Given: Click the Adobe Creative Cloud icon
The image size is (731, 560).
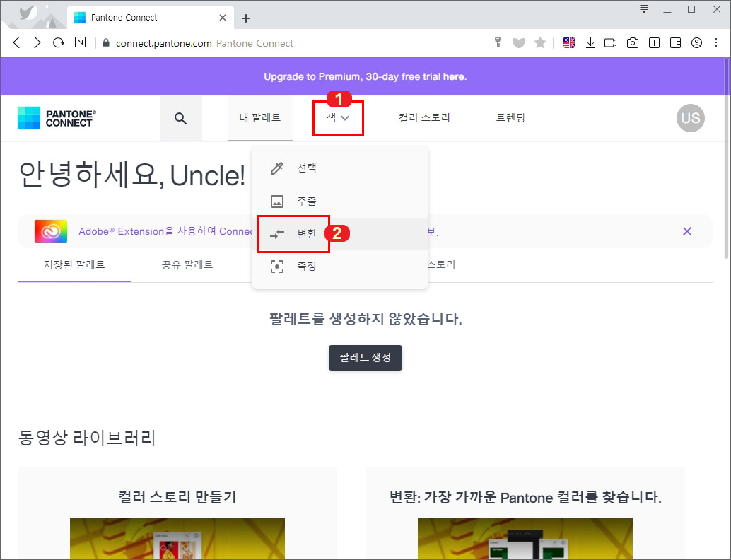Looking at the screenshot, I should (x=51, y=231).
